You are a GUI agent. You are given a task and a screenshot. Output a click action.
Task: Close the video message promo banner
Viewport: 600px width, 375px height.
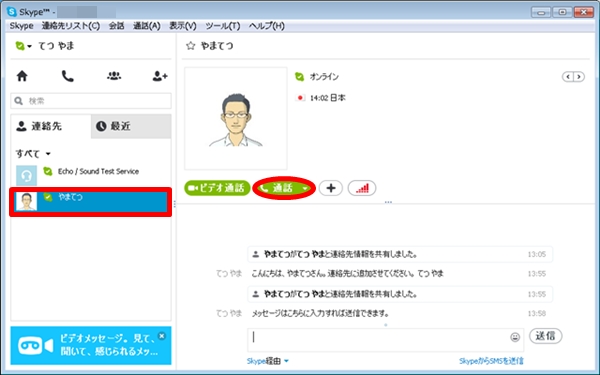click(162, 336)
